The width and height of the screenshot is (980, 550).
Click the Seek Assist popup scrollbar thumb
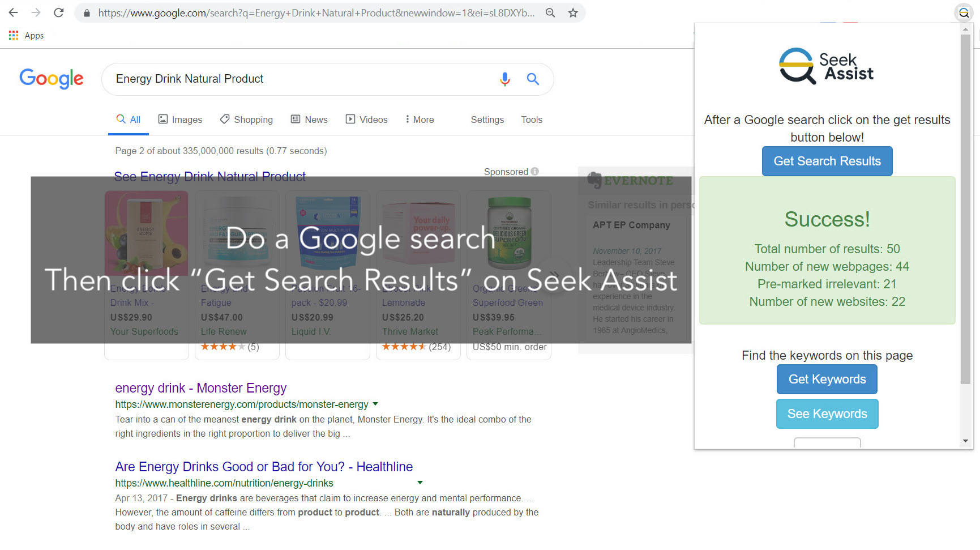966,209
